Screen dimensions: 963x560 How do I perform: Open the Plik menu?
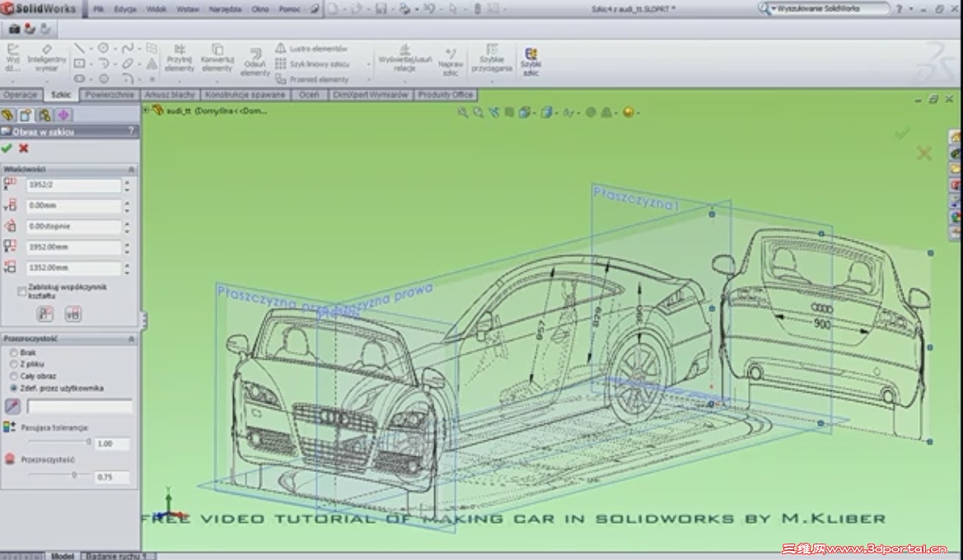click(98, 9)
